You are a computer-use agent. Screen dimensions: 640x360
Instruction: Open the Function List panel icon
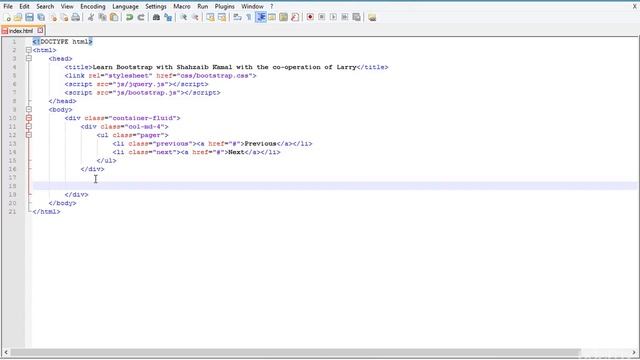point(295,17)
